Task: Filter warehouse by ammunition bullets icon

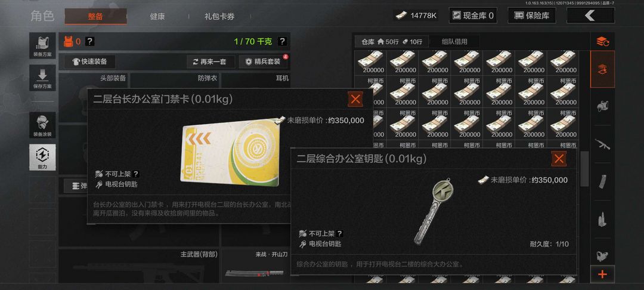Action: pyautogui.click(x=602, y=218)
